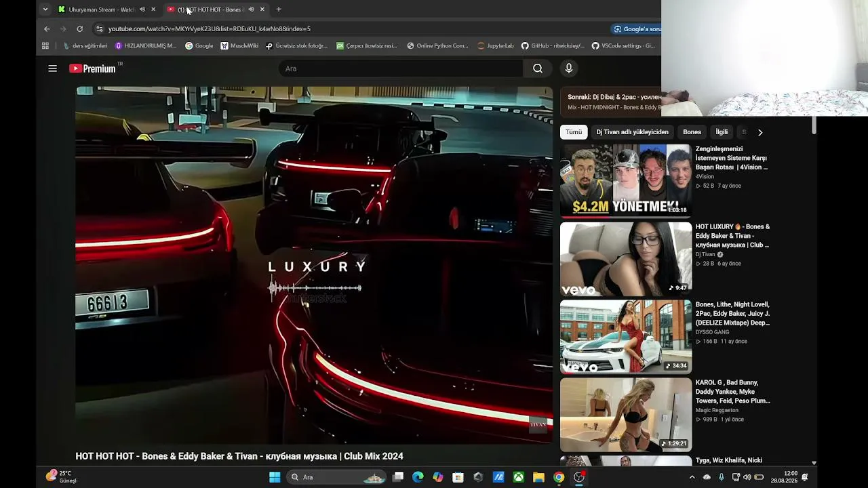Open site information icon in address bar

(99, 28)
